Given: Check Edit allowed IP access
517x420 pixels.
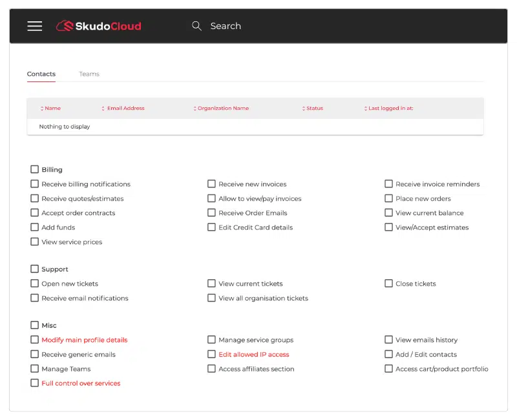Looking at the screenshot, I should point(211,354).
